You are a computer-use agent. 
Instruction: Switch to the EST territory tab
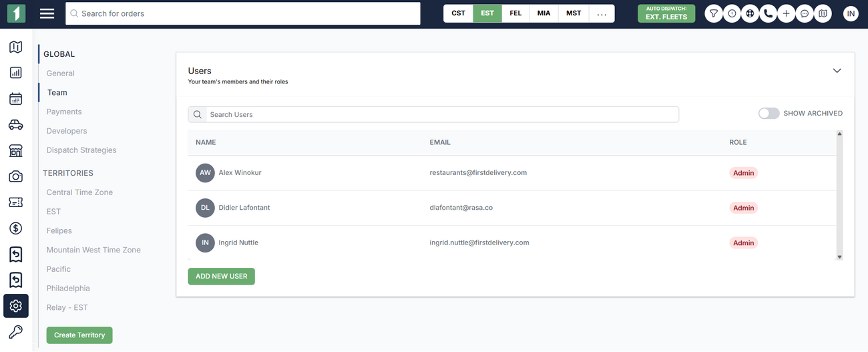coord(487,13)
